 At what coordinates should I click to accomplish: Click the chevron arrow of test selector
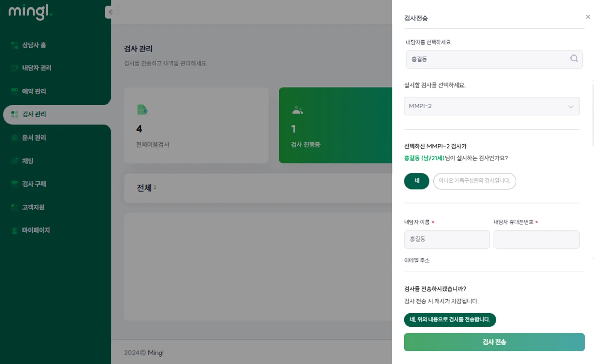pos(571,106)
